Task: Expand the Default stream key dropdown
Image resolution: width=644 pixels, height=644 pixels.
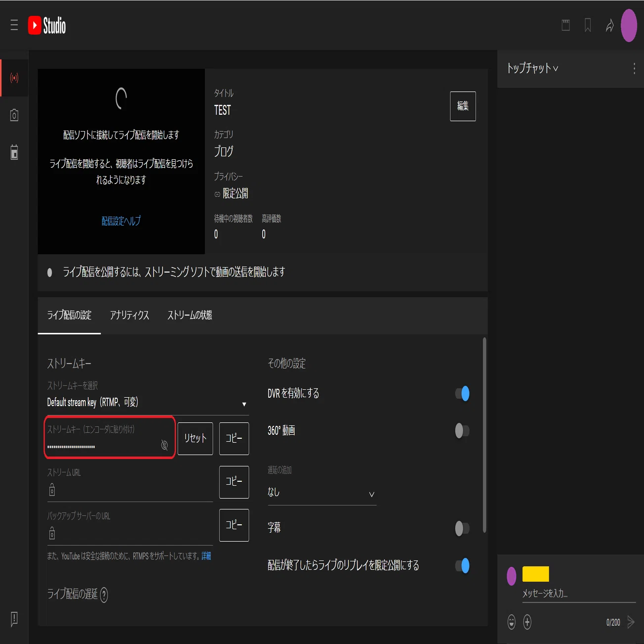Action: click(147, 403)
